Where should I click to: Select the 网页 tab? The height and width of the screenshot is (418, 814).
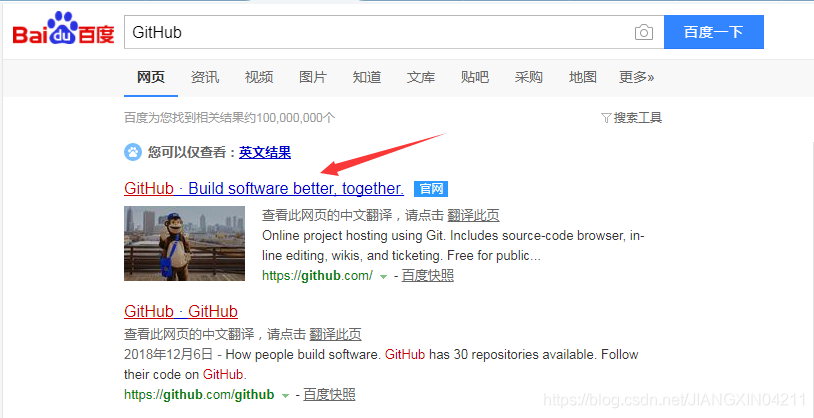click(151, 78)
